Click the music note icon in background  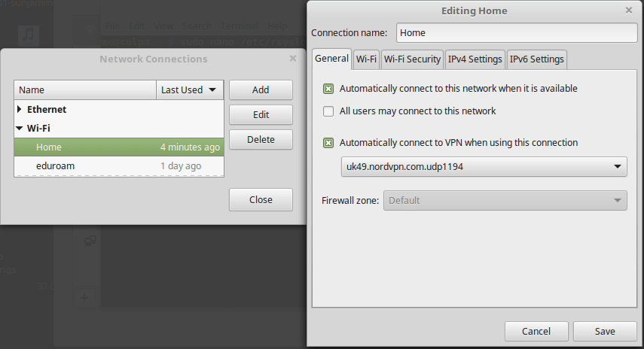[x=29, y=35]
